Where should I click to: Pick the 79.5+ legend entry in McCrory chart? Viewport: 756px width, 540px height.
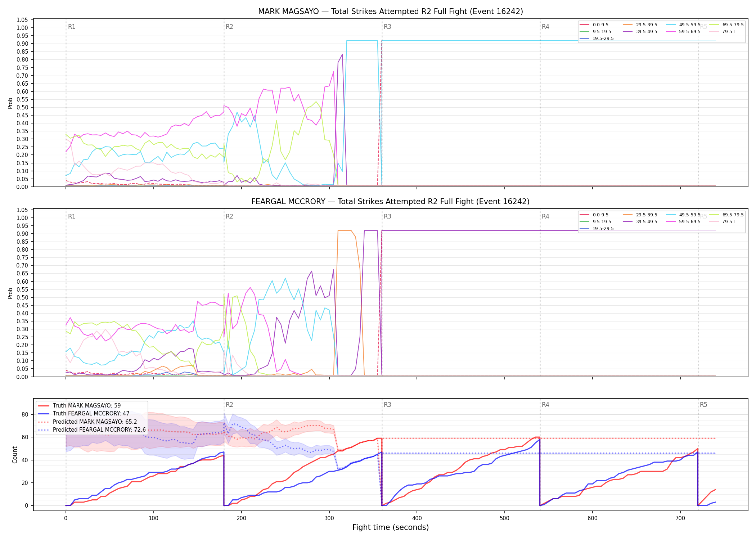coord(723,222)
